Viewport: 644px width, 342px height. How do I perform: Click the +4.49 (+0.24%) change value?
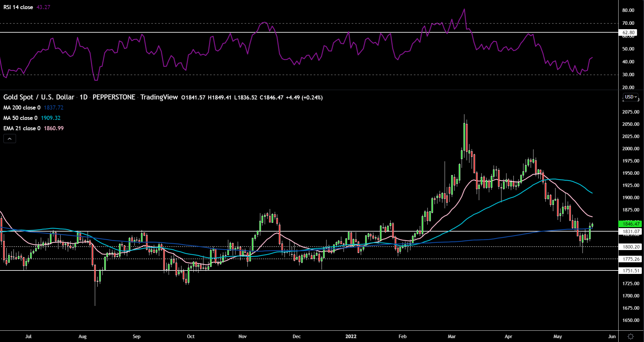click(304, 98)
